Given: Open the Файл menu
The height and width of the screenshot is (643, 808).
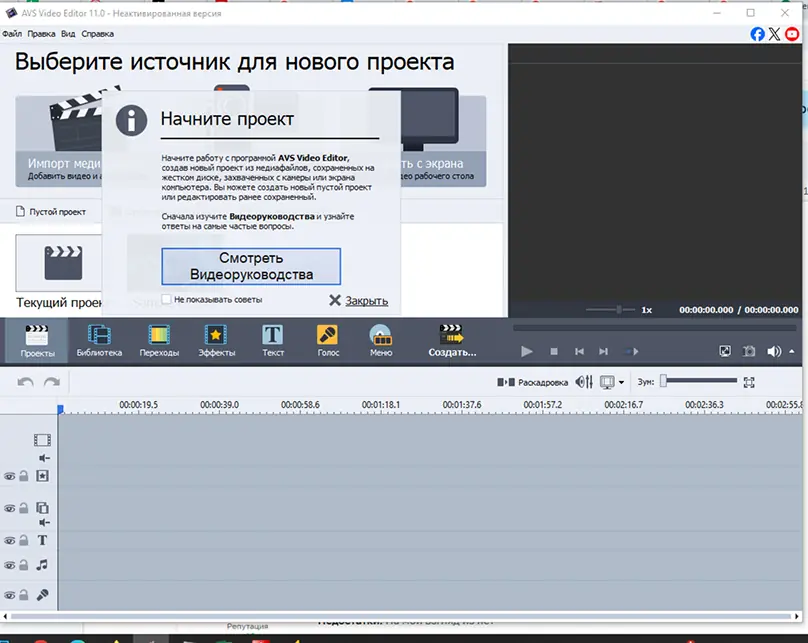Looking at the screenshot, I should pyautogui.click(x=12, y=34).
